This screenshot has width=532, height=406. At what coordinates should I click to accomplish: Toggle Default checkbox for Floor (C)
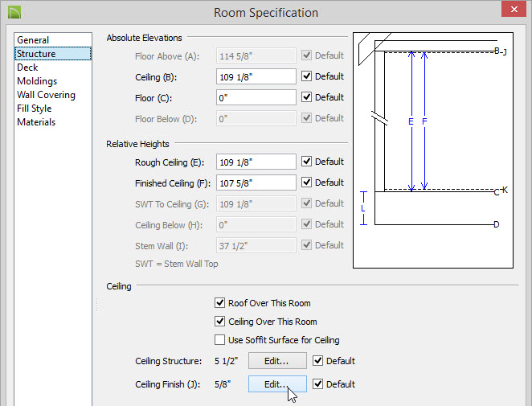coord(306,97)
